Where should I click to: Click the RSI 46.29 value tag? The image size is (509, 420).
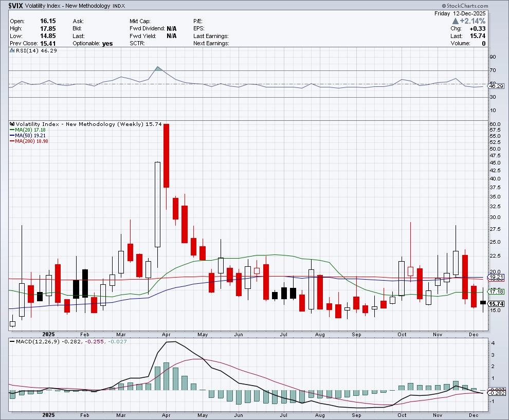pos(496,86)
